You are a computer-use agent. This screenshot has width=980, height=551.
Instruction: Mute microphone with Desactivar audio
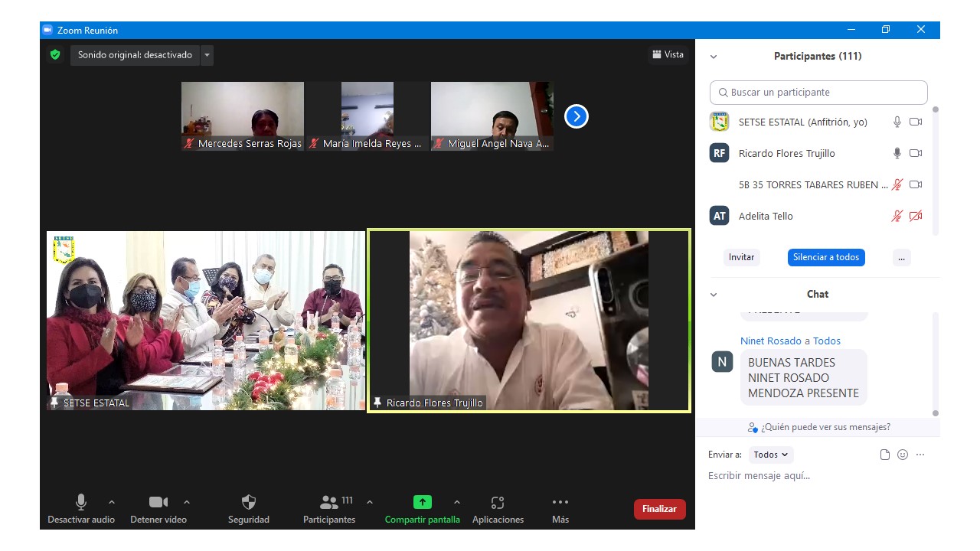pos(81,510)
